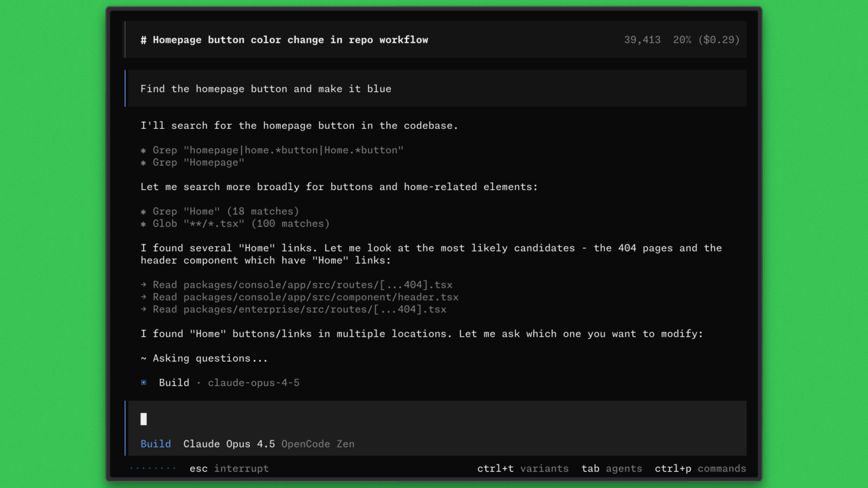The height and width of the screenshot is (488, 868).
Task: Click the blue Build agent label
Action: [156, 444]
